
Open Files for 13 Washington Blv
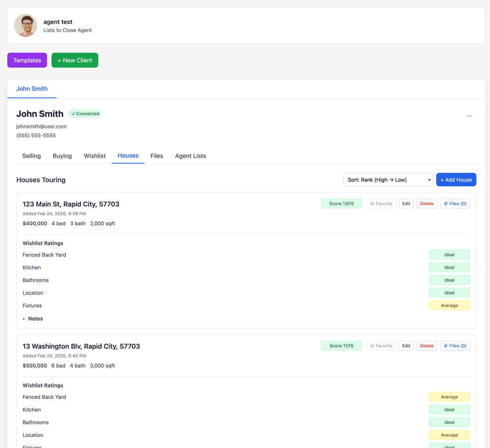click(x=455, y=346)
